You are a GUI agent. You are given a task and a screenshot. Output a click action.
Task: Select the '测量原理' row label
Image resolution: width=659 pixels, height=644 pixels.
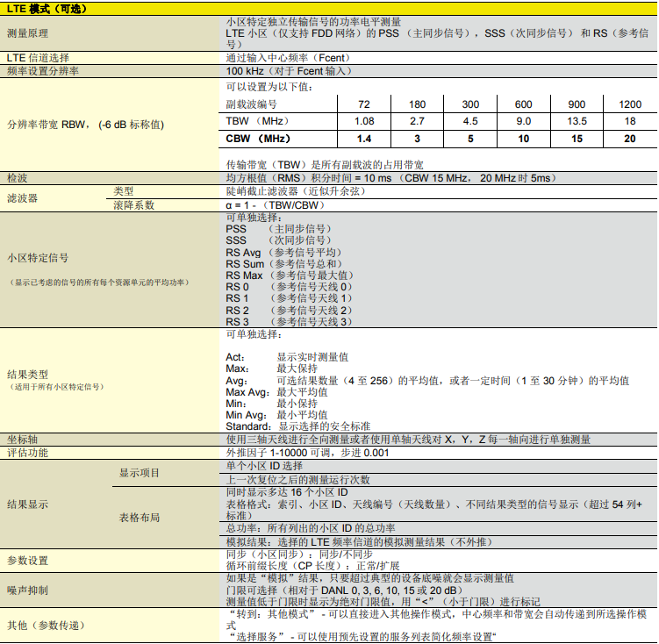[x=30, y=33]
